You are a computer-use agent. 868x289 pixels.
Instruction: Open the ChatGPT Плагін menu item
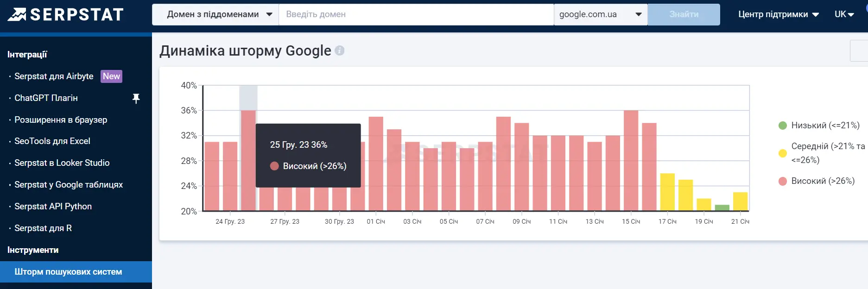click(x=46, y=98)
